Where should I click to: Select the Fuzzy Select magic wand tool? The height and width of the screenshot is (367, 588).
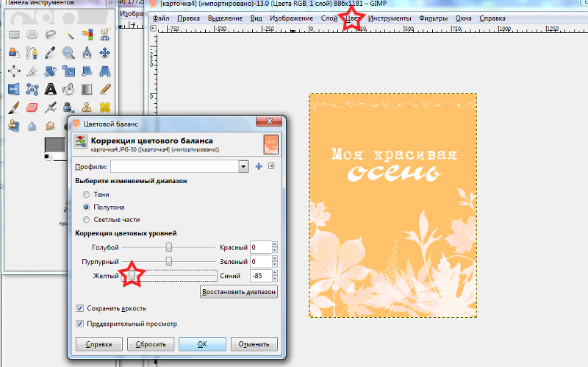point(68,35)
